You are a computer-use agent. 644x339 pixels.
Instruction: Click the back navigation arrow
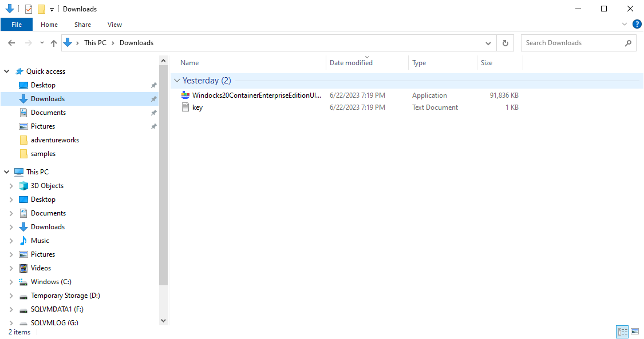point(11,42)
